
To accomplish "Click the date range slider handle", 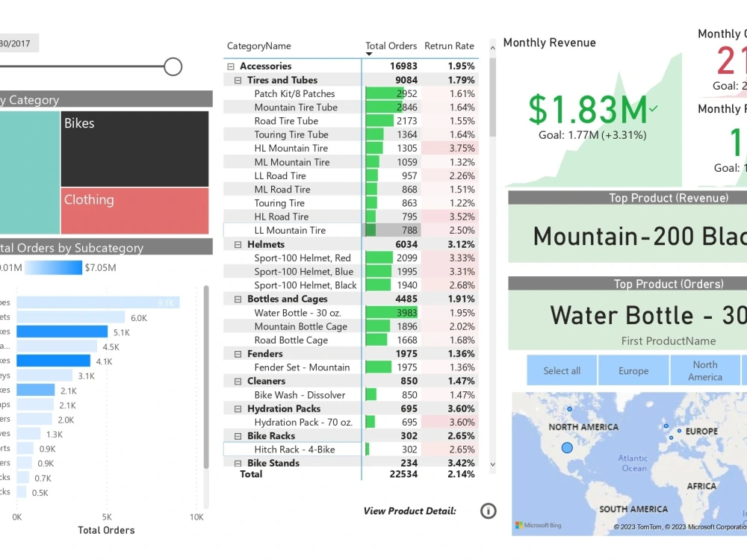I will point(173,66).
